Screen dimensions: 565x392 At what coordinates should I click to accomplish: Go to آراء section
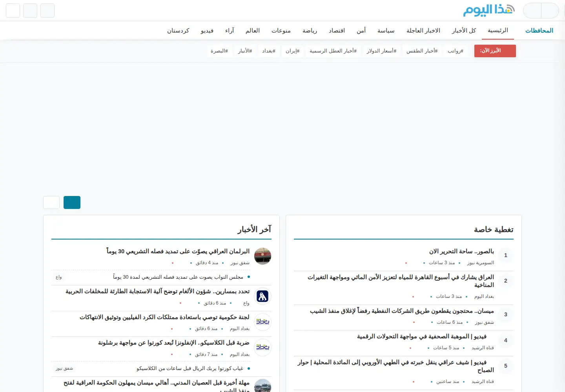[230, 31]
